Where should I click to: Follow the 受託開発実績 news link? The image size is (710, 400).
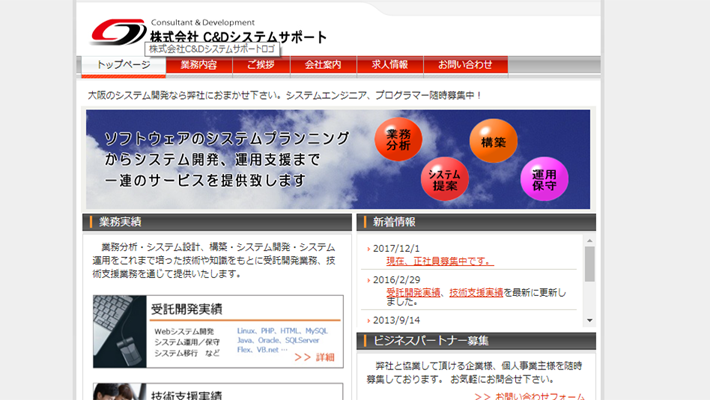point(413,293)
